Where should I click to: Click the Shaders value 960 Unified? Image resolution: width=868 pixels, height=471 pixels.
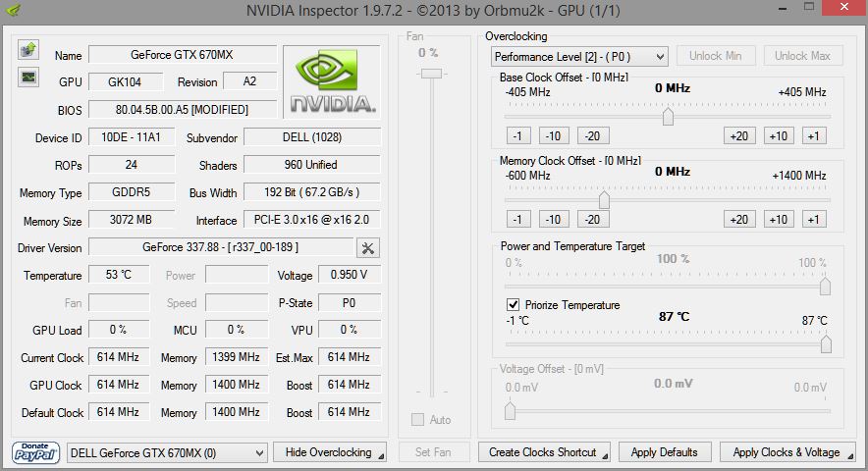[312, 165]
